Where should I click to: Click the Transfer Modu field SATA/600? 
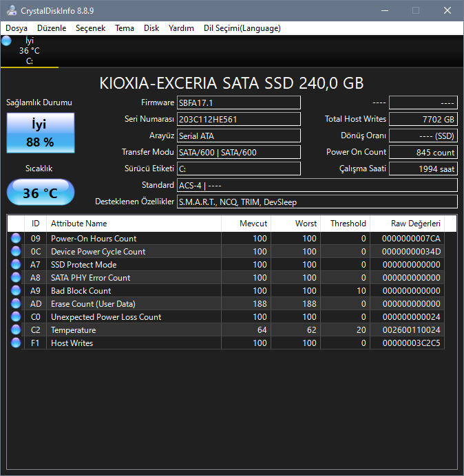[239, 152]
